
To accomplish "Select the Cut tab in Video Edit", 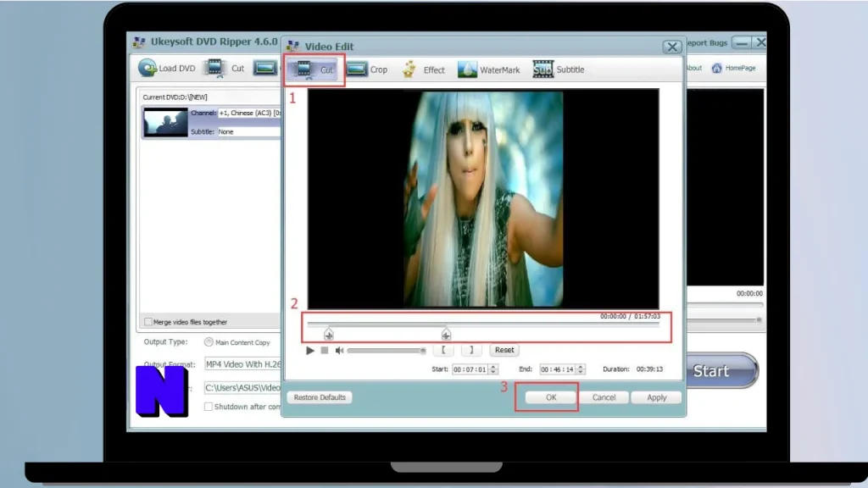I will coord(314,69).
